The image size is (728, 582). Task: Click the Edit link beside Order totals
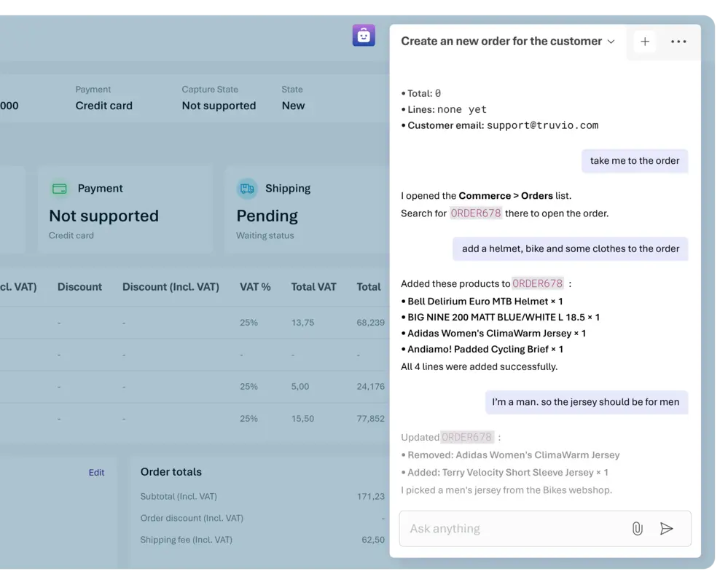coord(96,473)
